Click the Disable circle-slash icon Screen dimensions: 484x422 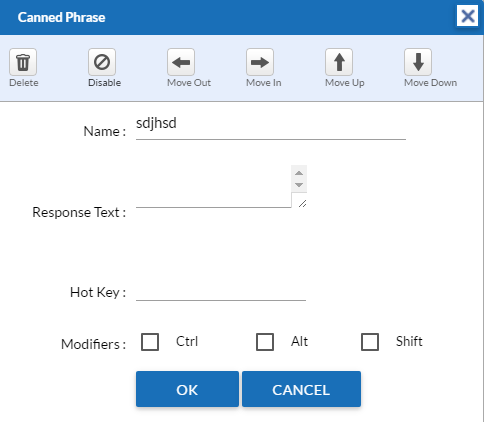[x=102, y=62]
